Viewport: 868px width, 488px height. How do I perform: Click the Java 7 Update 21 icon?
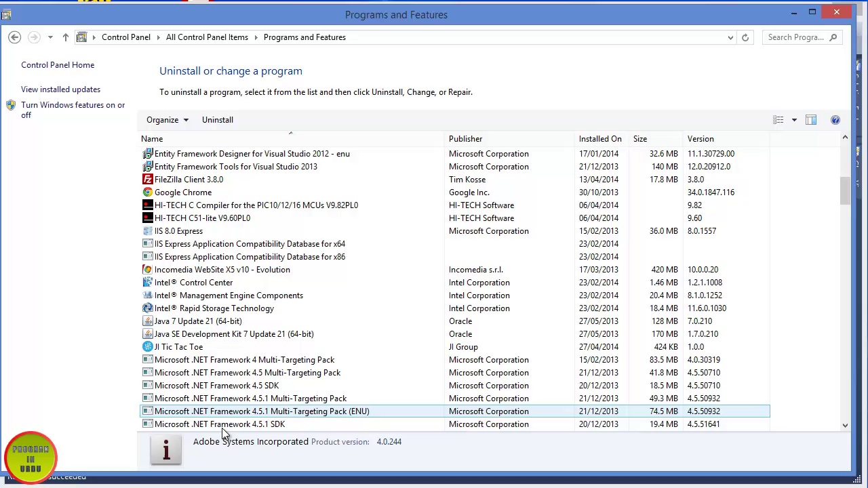click(x=147, y=321)
